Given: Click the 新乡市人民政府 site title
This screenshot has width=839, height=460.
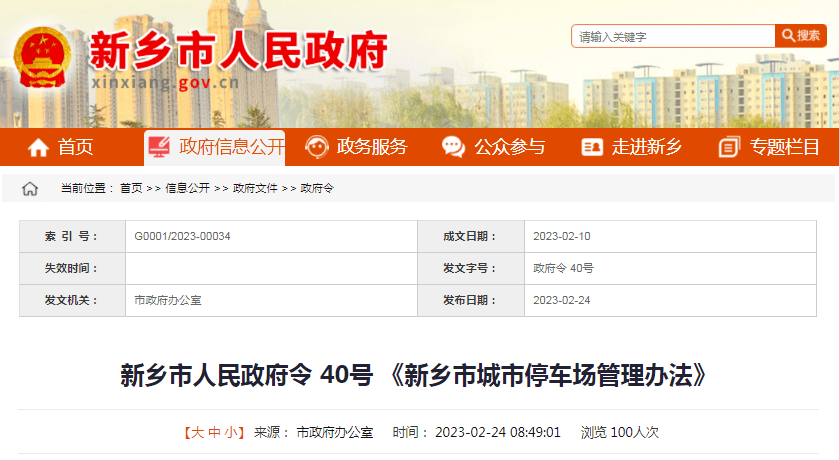Looking at the screenshot, I should tap(238, 50).
